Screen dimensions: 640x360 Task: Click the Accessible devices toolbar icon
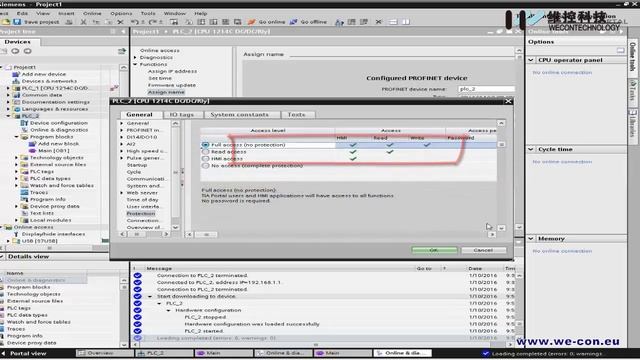coord(339,22)
